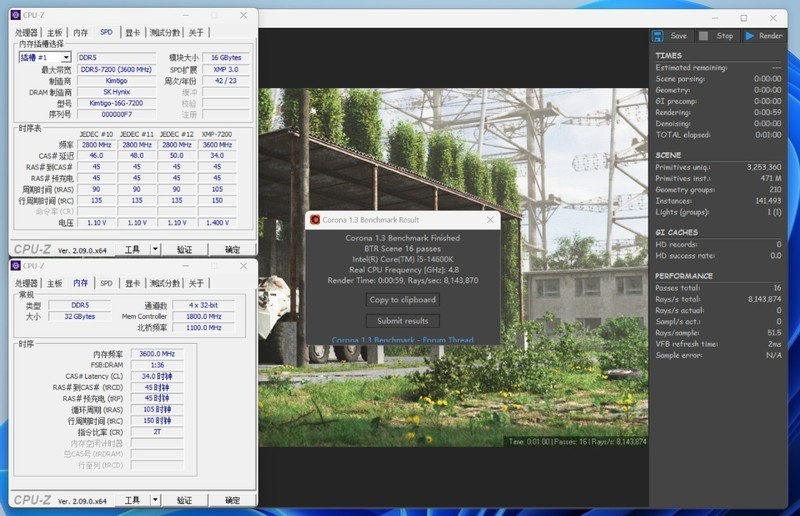Open the memory slot #1 selection dropdown

pos(66,58)
